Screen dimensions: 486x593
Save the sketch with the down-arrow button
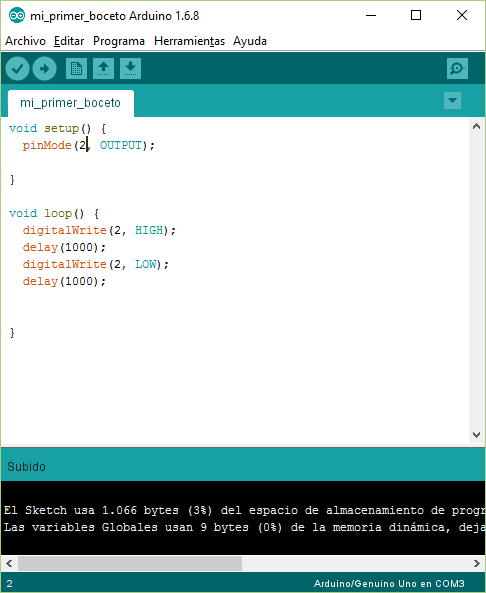[x=130, y=68]
